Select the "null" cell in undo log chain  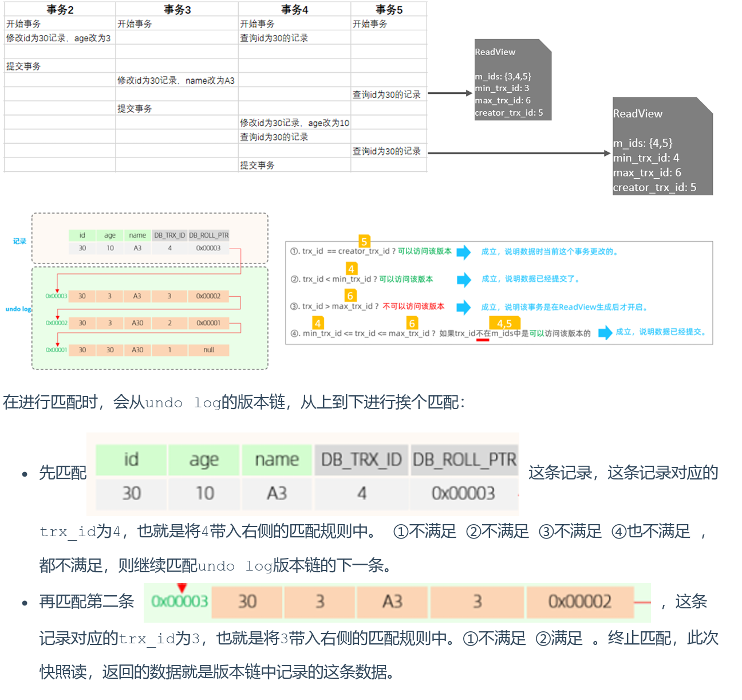click(x=208, y=349)
